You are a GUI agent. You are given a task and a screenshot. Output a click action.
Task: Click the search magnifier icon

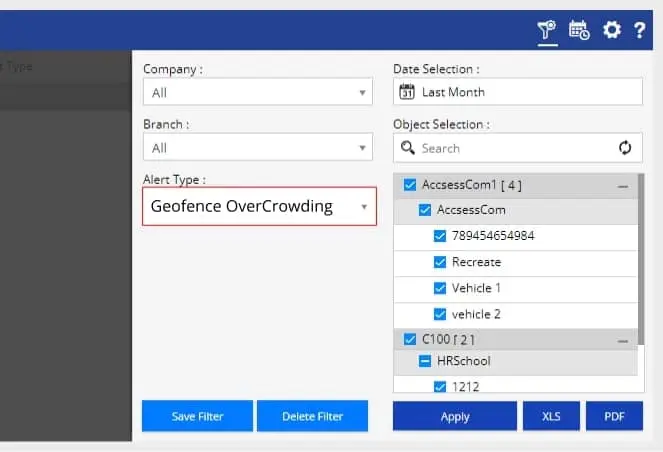coord(407,148)
